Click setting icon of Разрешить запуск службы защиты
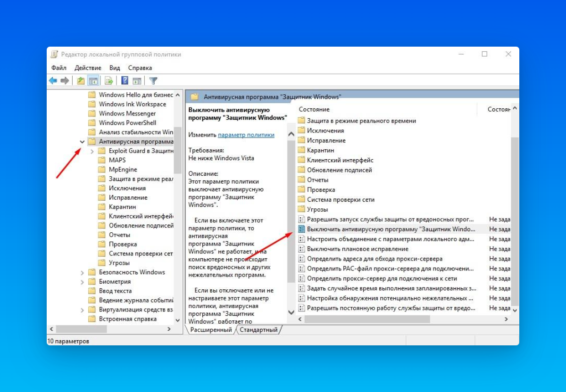566x392 pixels. [x=301, y=219]
